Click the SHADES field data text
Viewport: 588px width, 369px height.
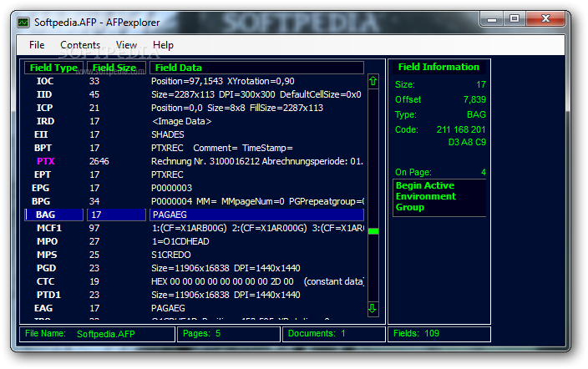[168, 134]
